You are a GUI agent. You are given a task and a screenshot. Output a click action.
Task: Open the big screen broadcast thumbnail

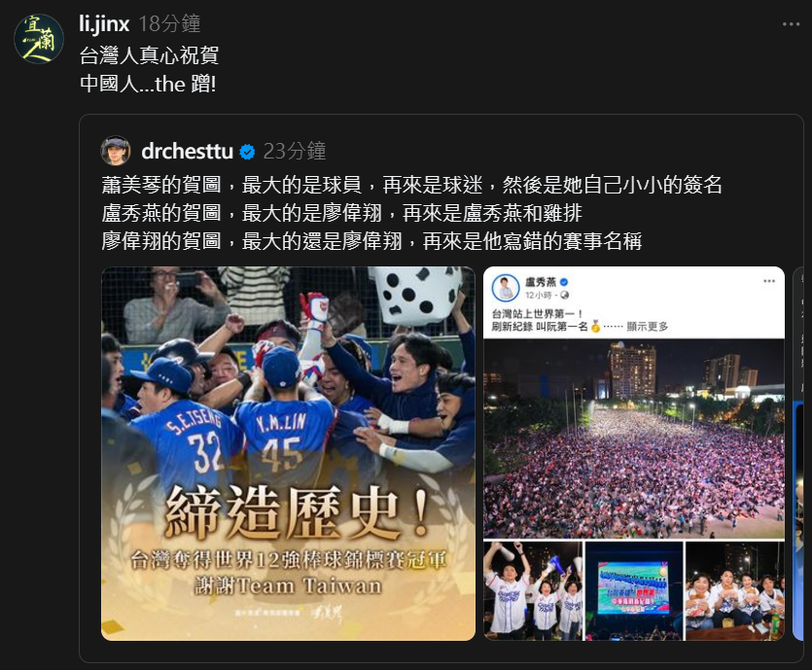pos(634,591)
